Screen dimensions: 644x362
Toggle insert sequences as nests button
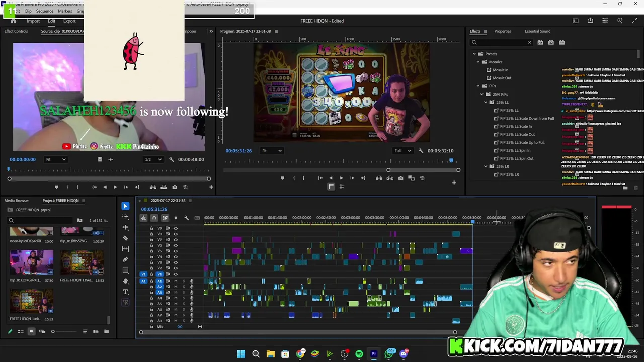coord(143,218)
